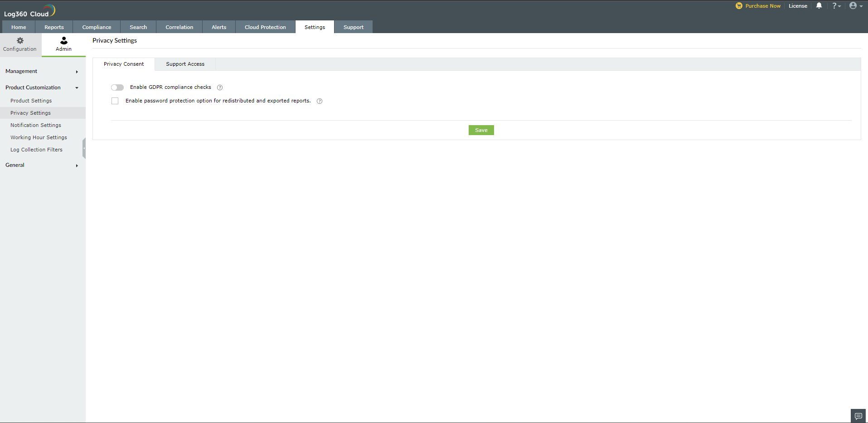868x423 pixels.
Task: Check password protection for exported reports
Action: coord(115,101)
